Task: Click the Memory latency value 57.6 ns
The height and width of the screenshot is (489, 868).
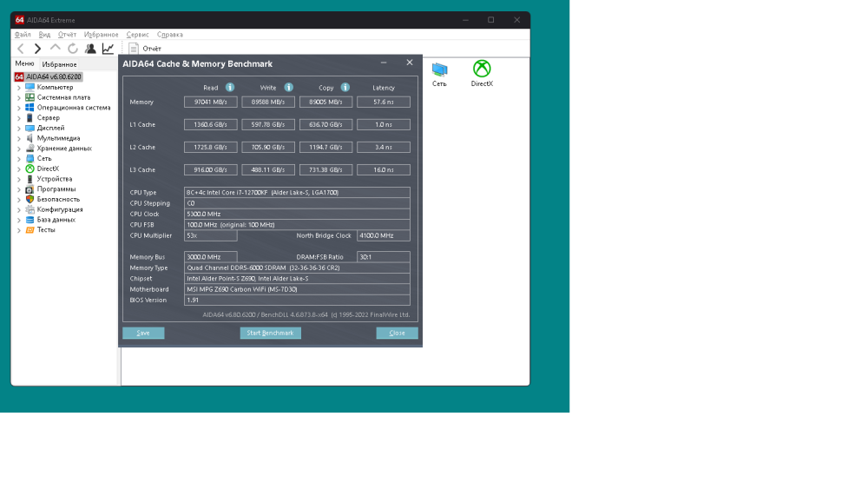Action: pos(383,102)
